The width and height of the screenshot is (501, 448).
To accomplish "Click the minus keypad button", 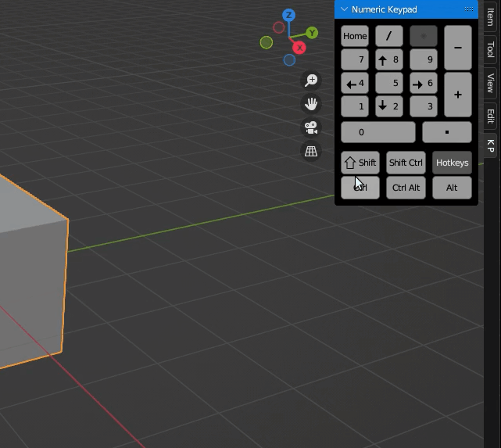I will pos(458,48).
